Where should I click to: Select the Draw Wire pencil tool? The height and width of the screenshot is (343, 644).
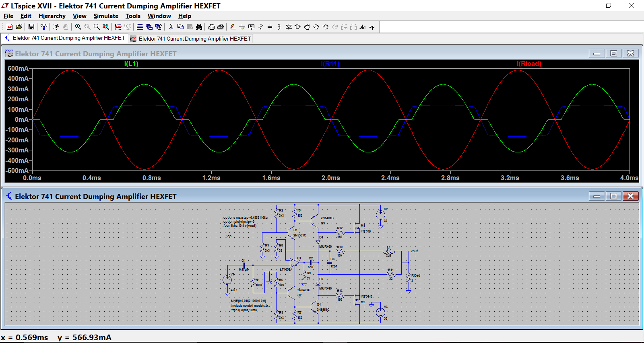pos(233,27)
